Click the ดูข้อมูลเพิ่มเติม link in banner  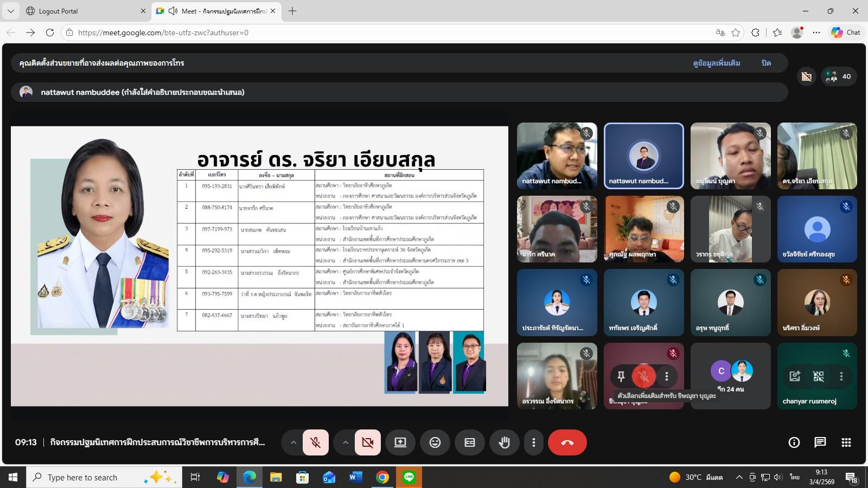pos(716,63)
